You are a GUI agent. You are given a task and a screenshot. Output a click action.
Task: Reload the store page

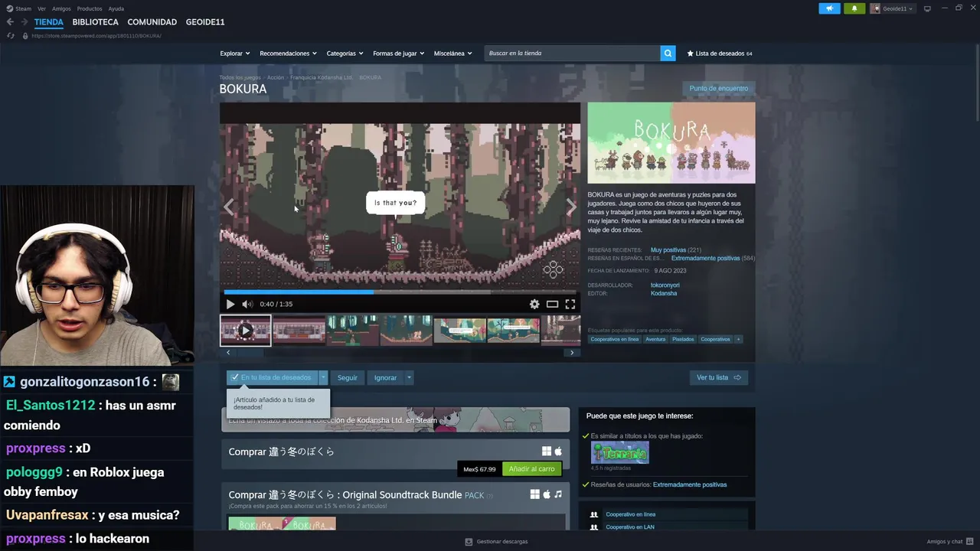[x=10, y=36]
